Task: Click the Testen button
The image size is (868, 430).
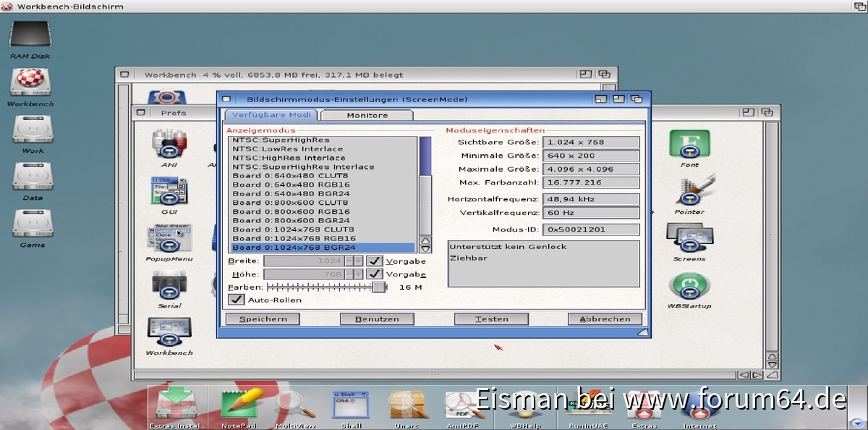Action: coord(491,319)
